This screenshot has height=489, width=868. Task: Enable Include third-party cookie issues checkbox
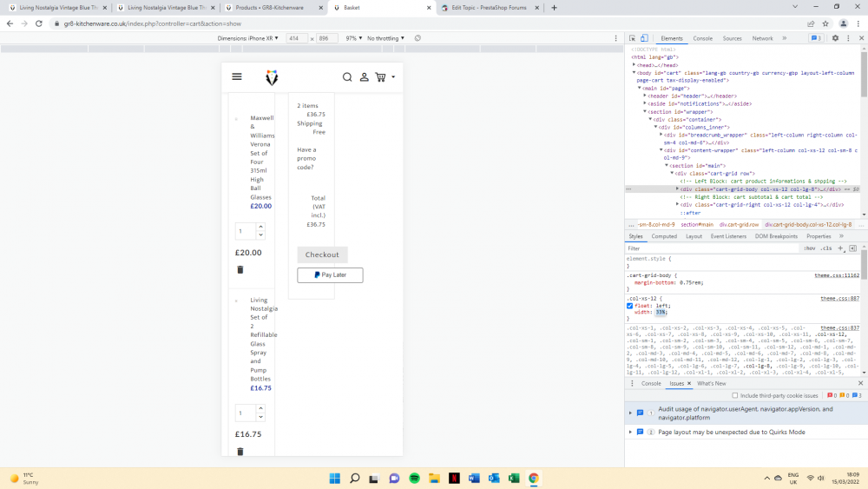tap(735, 395)
